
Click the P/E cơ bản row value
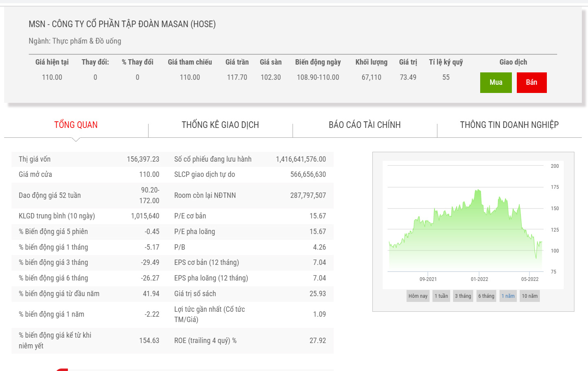pyautogui.click(x=317, y=216)
